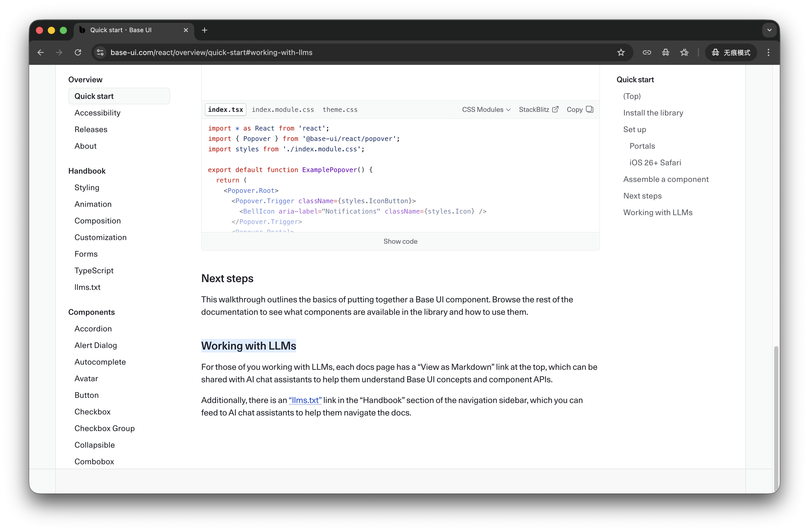
Task: Reload the page with refresh icon
Action: pyautogui.click(x=78, y=52)
